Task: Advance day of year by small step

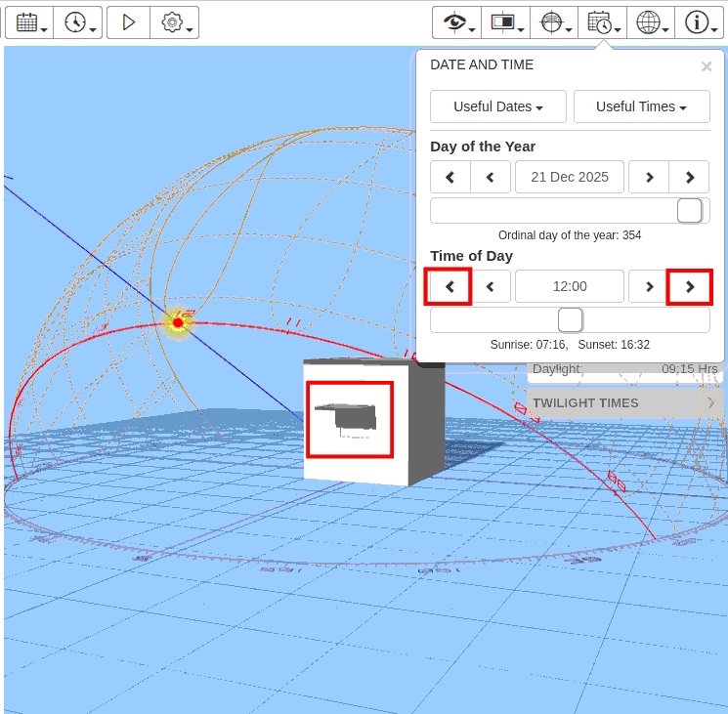Action: tap(649, 177)
